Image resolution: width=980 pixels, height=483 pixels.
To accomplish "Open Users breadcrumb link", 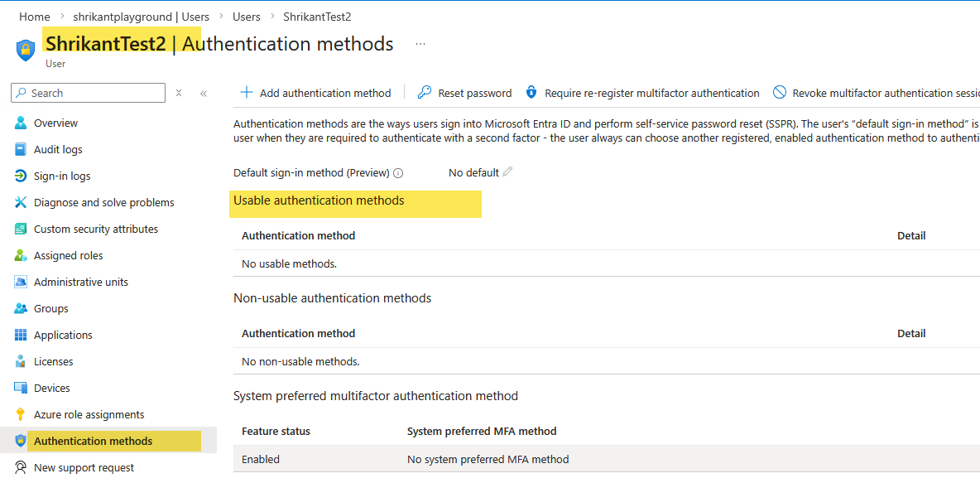I will pyautogui.click(x=247, y=17).
